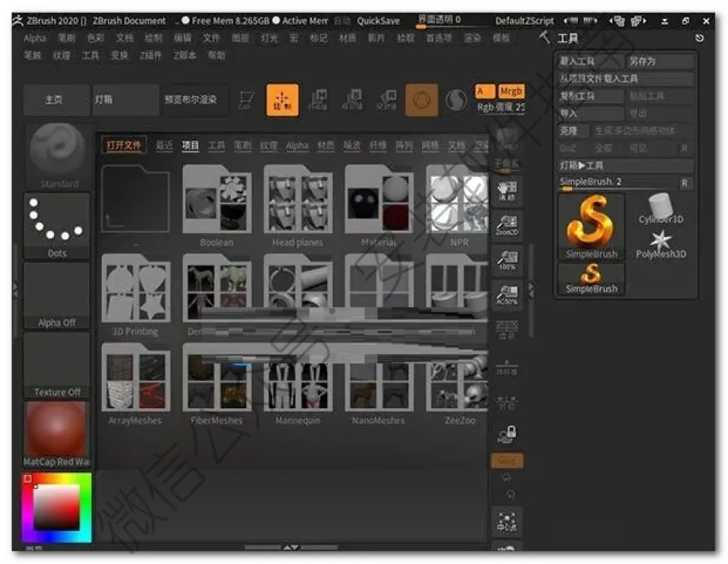The image size is (728, 564).
Task: Open the 文档 (Document) menu
Action: pyautogui.click(x=124, y=38)
